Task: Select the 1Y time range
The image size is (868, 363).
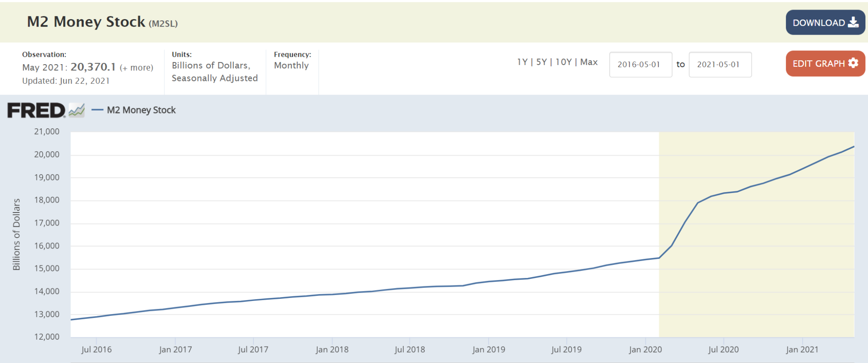Action: (522, 62)
